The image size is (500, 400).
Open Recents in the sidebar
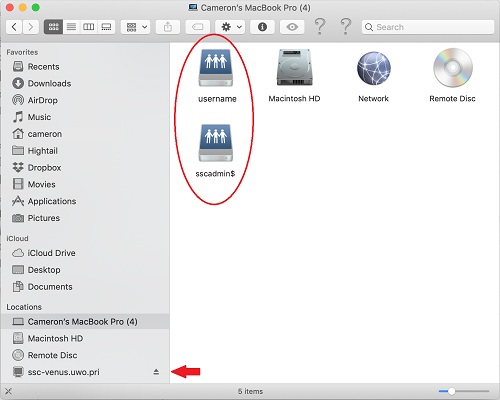pyautogui.click(x=85, y=67)
